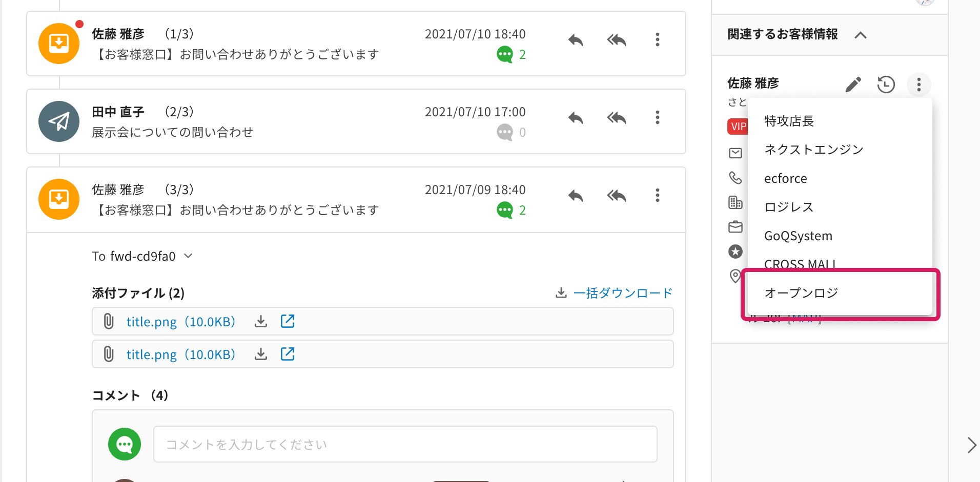Viewport: 980px width, 482px height.
Task: Open second title.png in new window
Action: pyautogui.click(x=288, y=354)
